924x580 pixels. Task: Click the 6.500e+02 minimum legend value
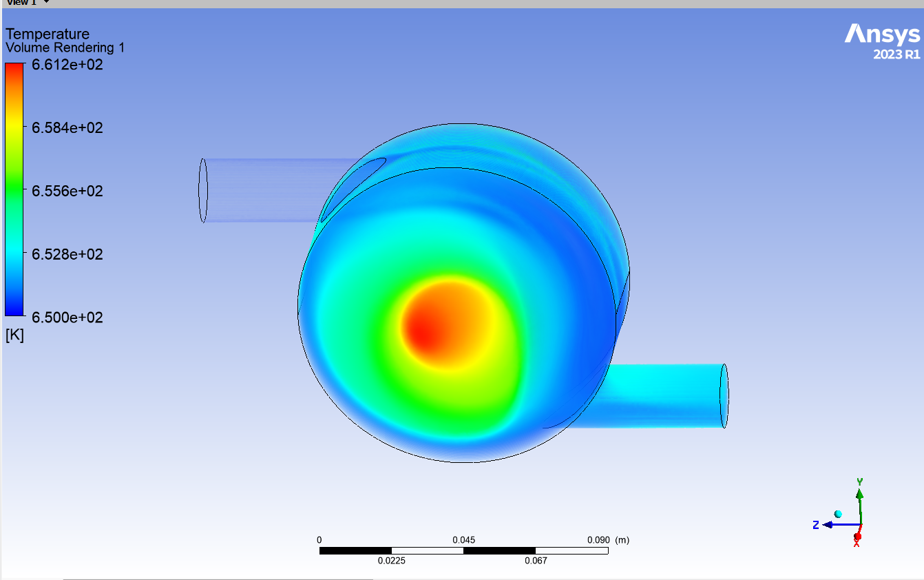[x=67, y=317]
